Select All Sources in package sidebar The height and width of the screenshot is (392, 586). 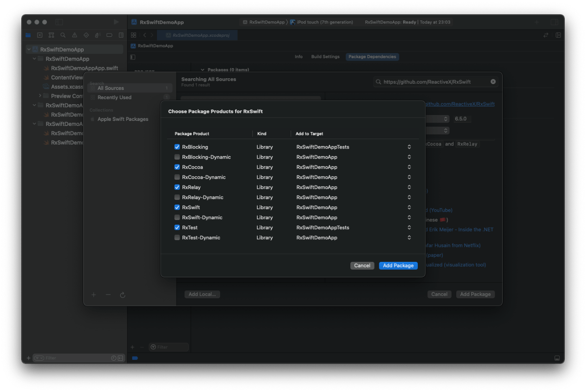coord(130,88)
